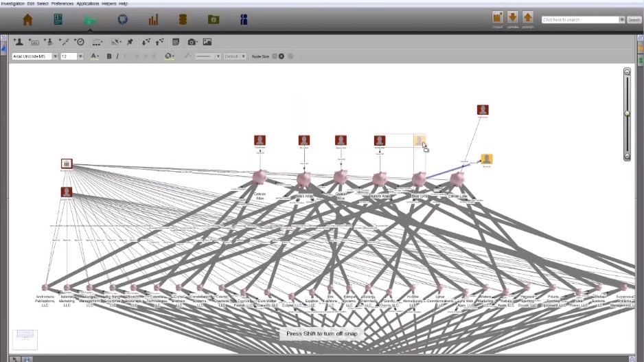644x362 pixels.
Task: Click the zoom out magnifier at slider bottom
Action: coord(627,157)
